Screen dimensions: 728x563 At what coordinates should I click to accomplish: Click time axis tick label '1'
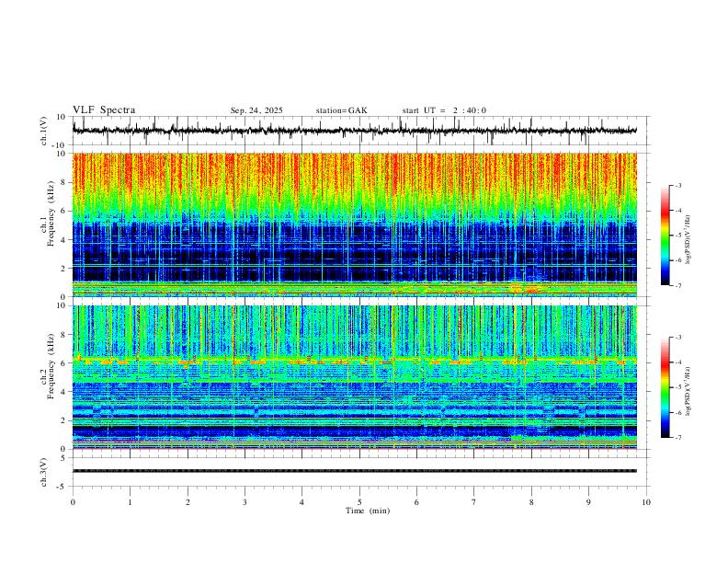click(130, 502)
